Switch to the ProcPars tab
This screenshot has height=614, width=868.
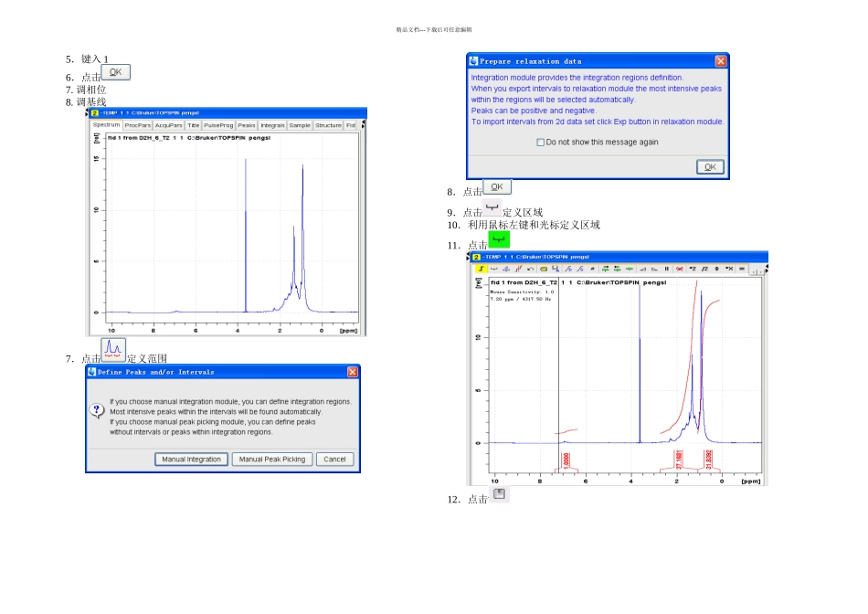pos(138,125)
